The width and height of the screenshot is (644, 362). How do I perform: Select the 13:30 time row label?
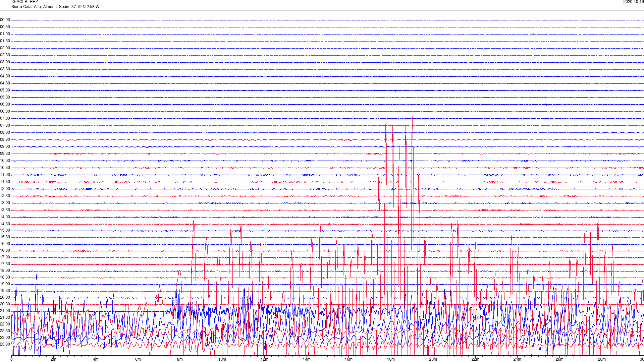[x=5, y=210]
